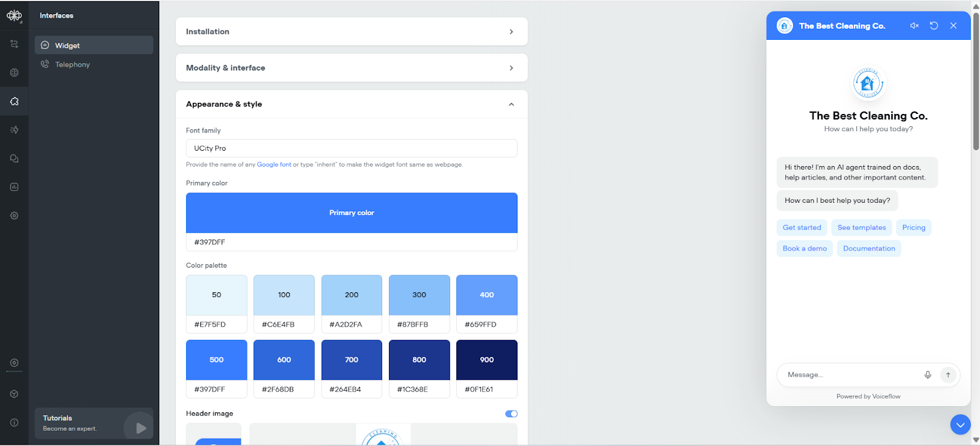Click the blue chat launcher button

click(x=960, y=424)
